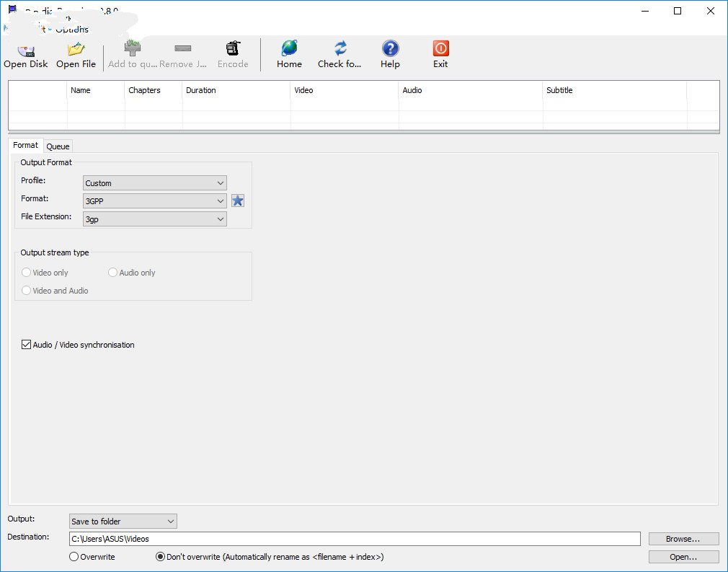728x572 pixels.
Task: Switch to the Queue tab
Action: (x=58, y=146)
